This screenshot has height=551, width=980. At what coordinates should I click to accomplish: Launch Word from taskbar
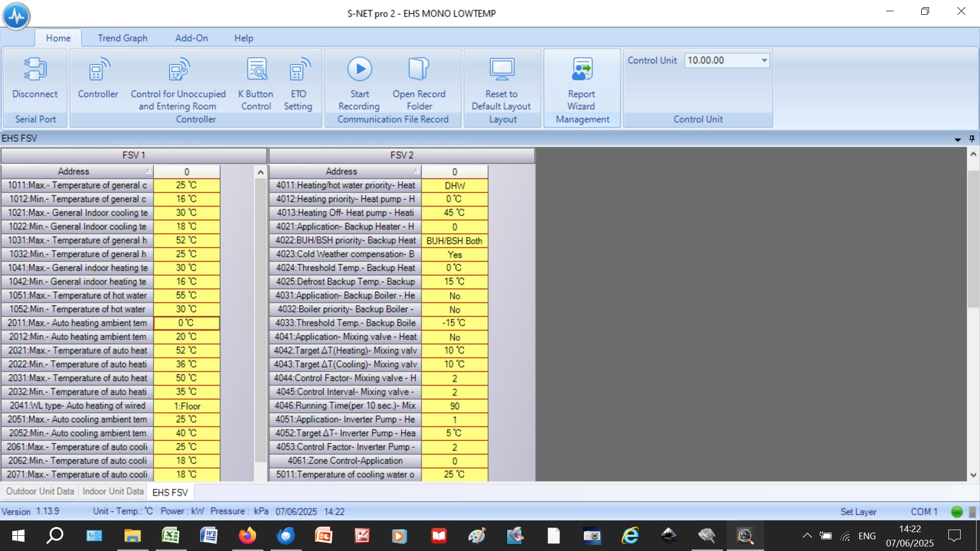pos(209,536)
